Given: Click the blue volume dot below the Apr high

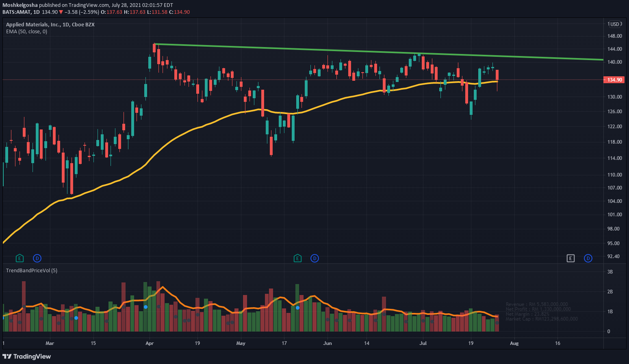Looking at the screenshot, I should click(x=145, y=307).
